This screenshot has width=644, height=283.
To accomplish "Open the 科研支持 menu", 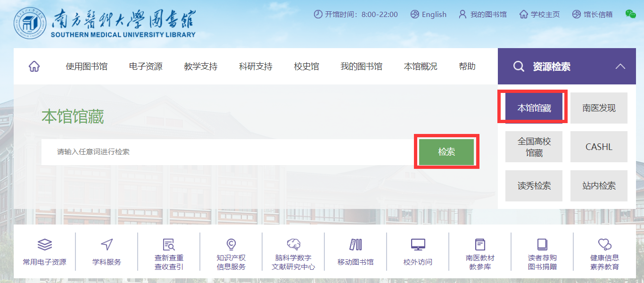I will [256, 67].
